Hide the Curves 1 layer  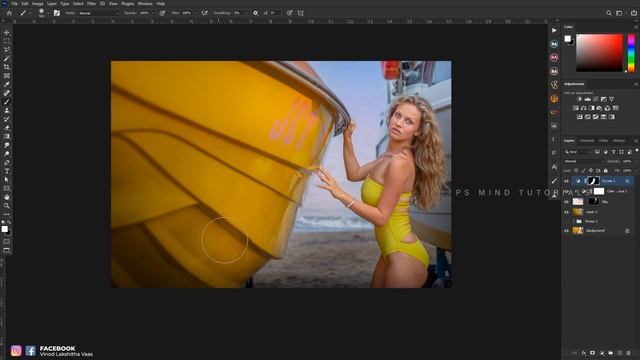pos(566,181)
